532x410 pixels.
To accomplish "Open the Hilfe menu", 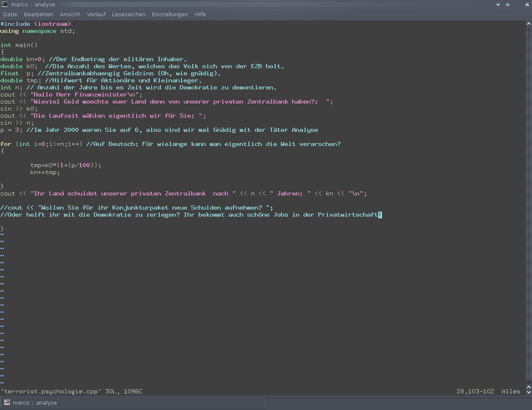I will click(x=200, y=14).
